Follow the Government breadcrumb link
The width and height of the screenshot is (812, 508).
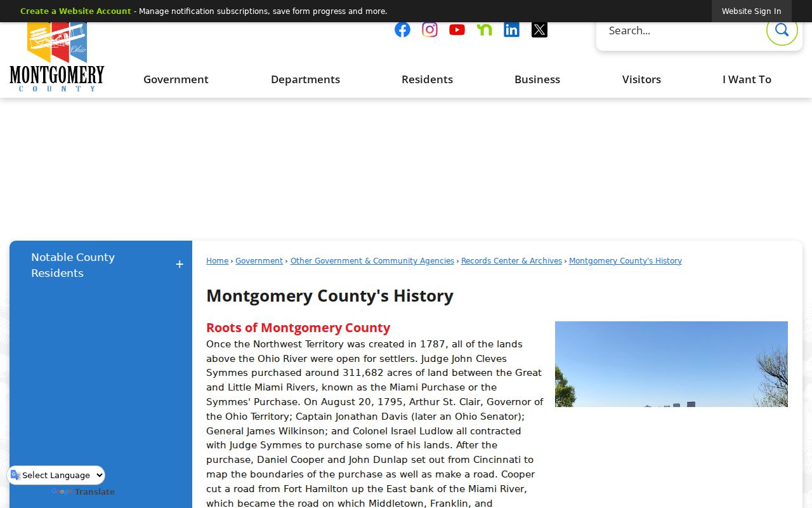[x=259, y=261]
